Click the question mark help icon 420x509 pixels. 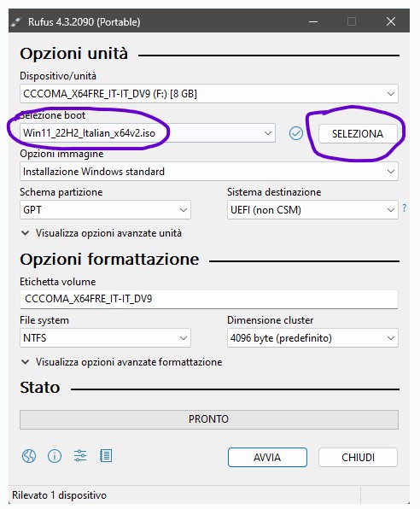[404, 208]
